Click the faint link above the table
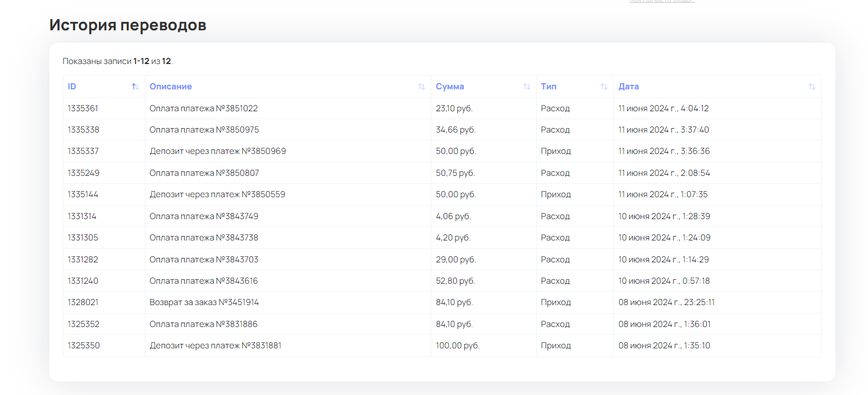Image resolution: width=868 pixels, height=395 pixels. 662,1
